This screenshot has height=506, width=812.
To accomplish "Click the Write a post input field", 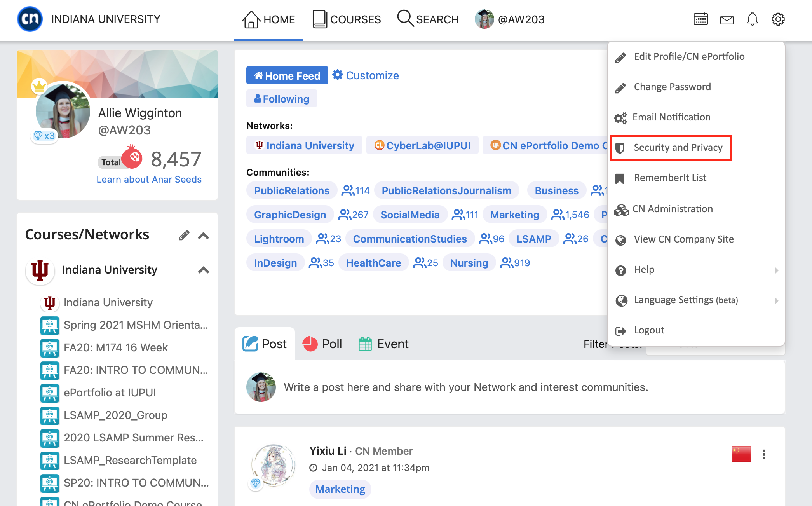I will [x=466, y=387].
